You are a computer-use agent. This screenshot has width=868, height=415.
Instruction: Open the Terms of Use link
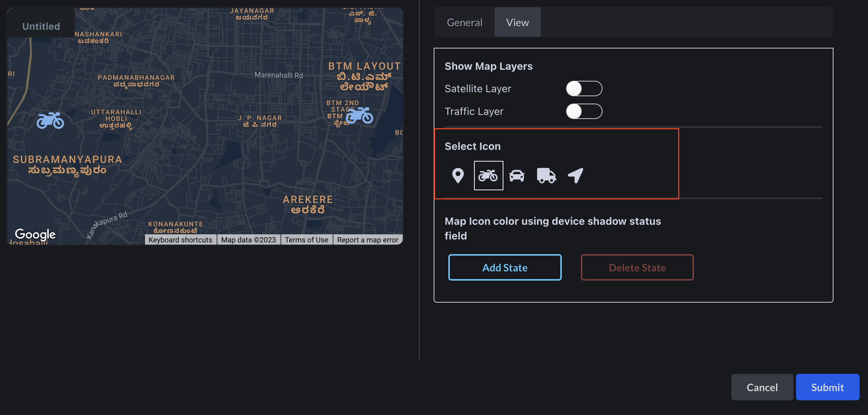[x=307, y=240]
